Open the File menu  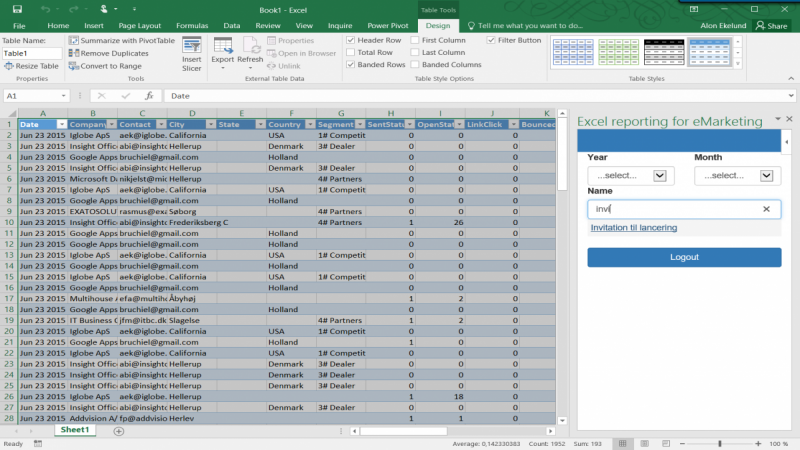point(19,26)
